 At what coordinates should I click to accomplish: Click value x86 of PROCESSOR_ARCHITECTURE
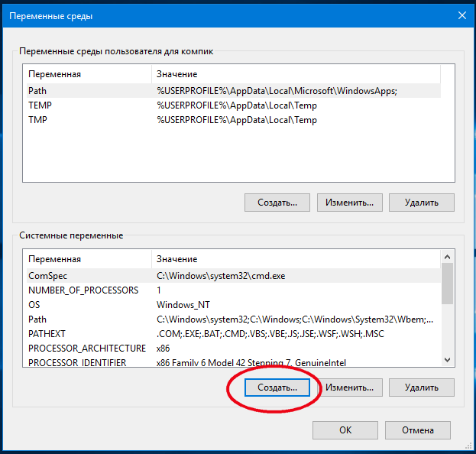[163, 349]
